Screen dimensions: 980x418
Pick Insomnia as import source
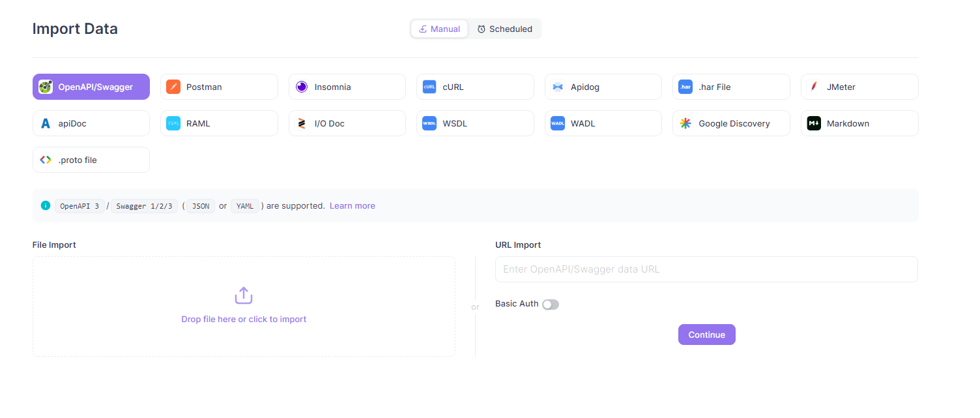347,87
